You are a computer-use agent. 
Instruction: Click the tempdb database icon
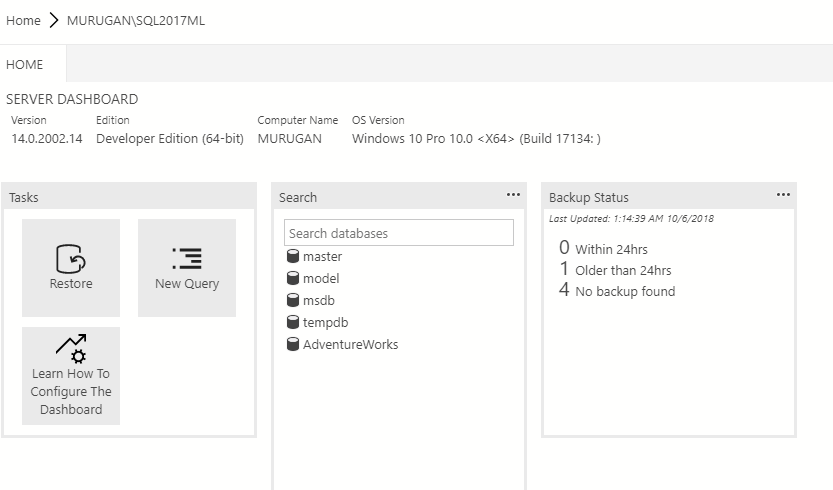(x=293, y=322)
